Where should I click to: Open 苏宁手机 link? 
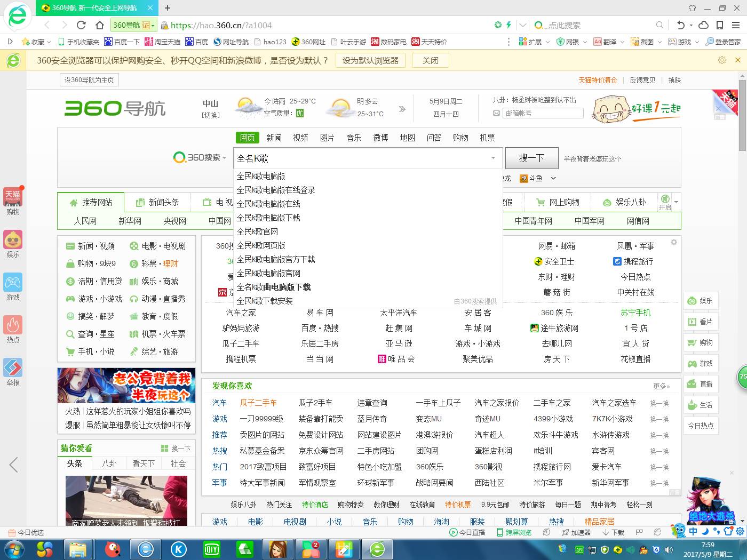click(635, 313)
